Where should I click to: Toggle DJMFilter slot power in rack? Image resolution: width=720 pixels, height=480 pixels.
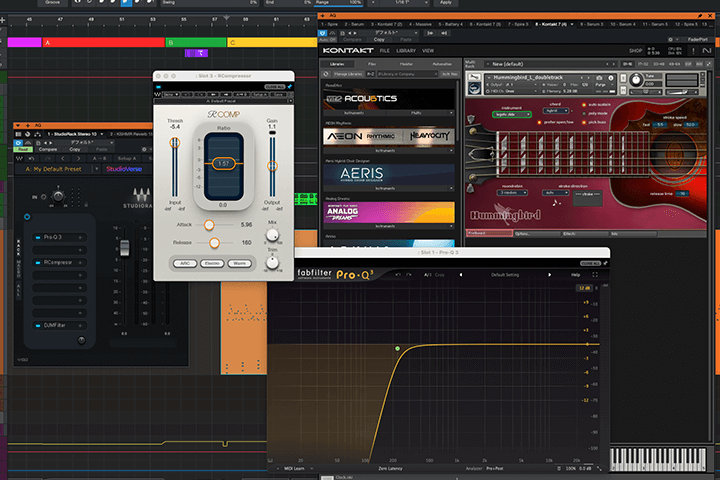coord(38,325)
